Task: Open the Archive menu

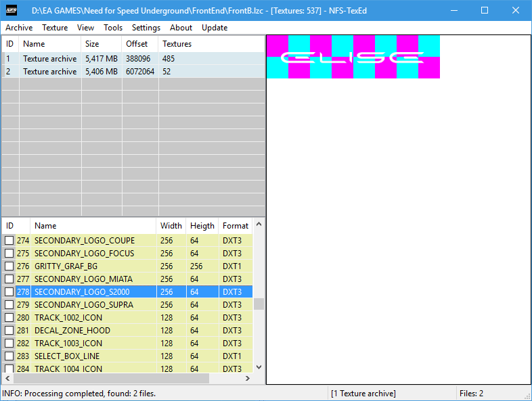Action: tap(19, 28)
